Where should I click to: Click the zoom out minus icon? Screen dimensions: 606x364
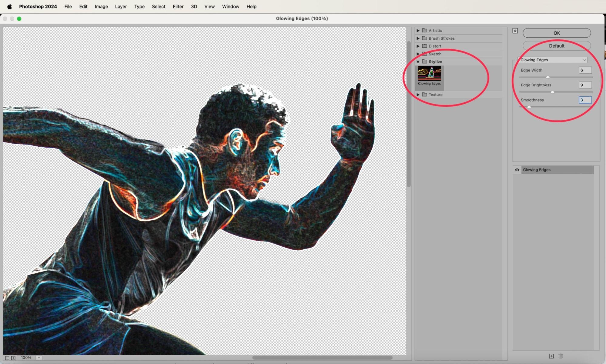[7, 358]
